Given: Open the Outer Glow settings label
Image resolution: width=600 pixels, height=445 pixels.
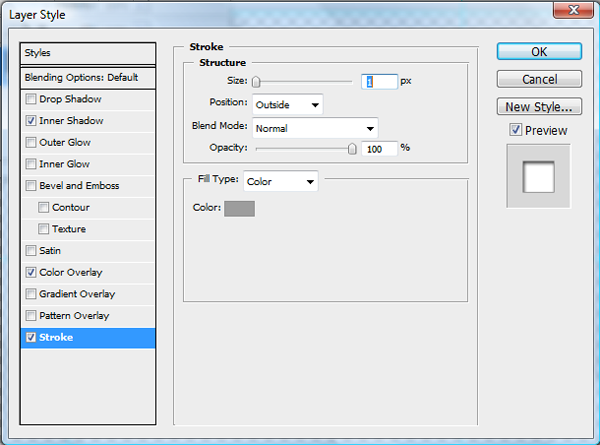Looking at the screenshot, I should click(x=65, y=142).
